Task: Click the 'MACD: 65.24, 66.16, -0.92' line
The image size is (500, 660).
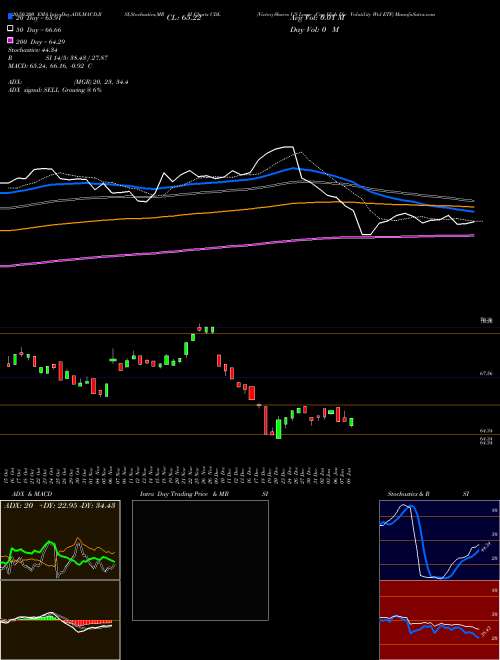Action: 50,66
